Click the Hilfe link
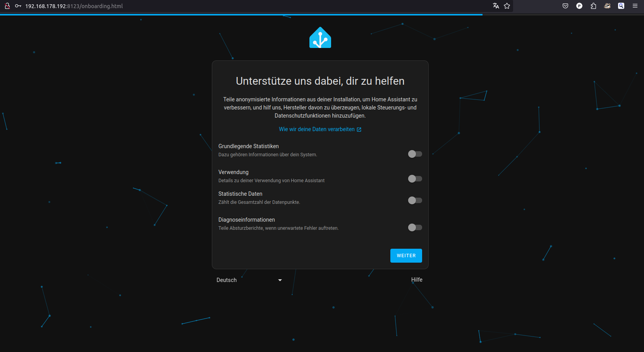Viewport: 644px width, 352px height. (x=417, y=280)
